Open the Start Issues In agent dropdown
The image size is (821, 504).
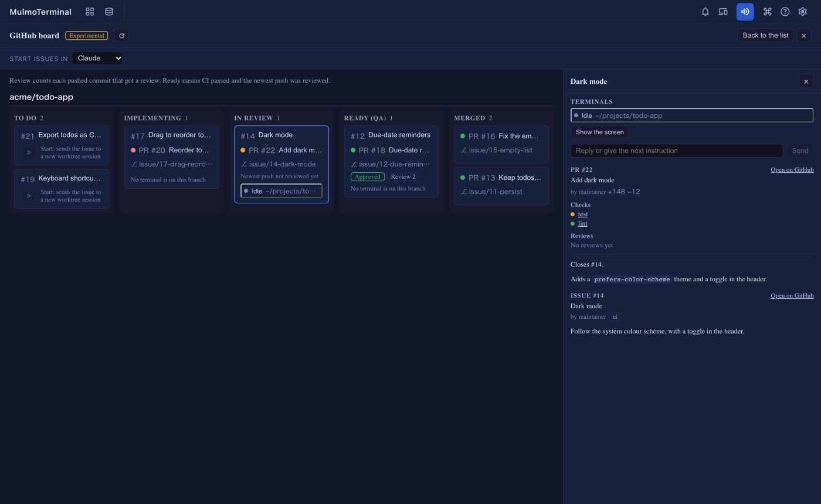(97, 58)
